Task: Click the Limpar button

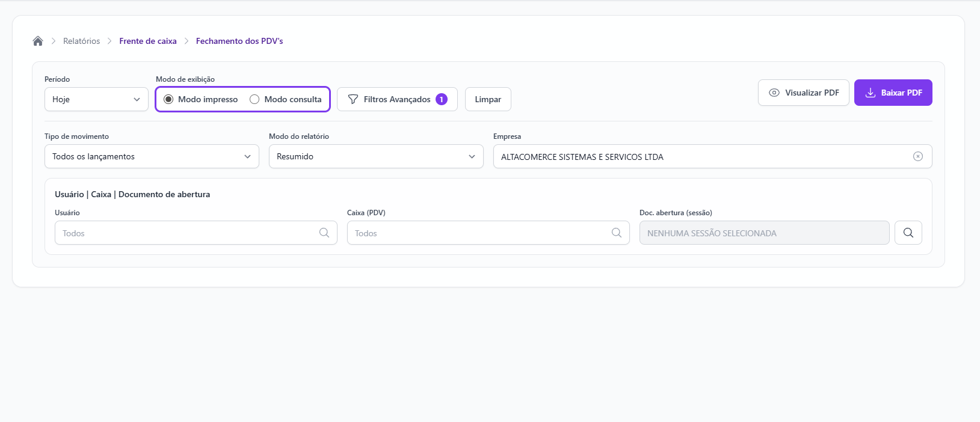Action: pos(488,99)
